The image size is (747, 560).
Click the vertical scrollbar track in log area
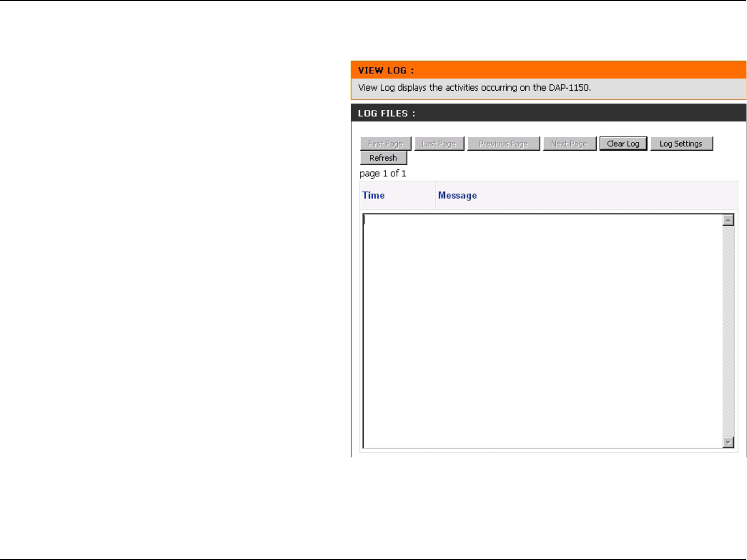(728, 331)
